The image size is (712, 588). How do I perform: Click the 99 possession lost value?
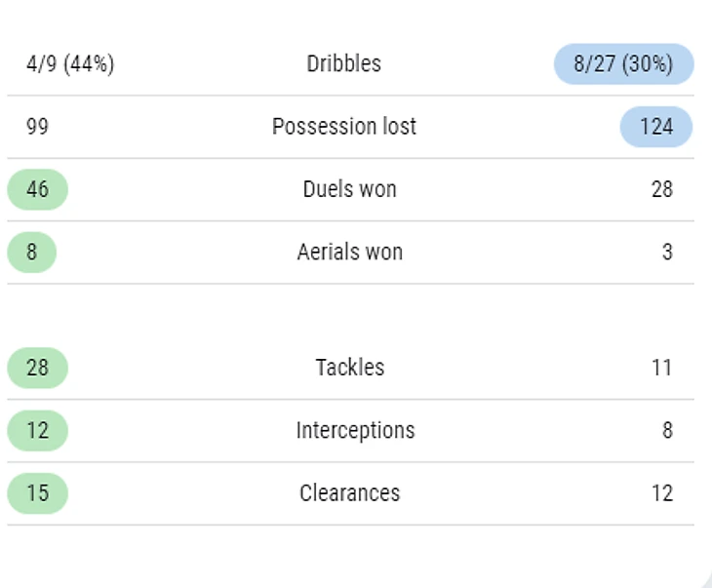click(37, 127)
